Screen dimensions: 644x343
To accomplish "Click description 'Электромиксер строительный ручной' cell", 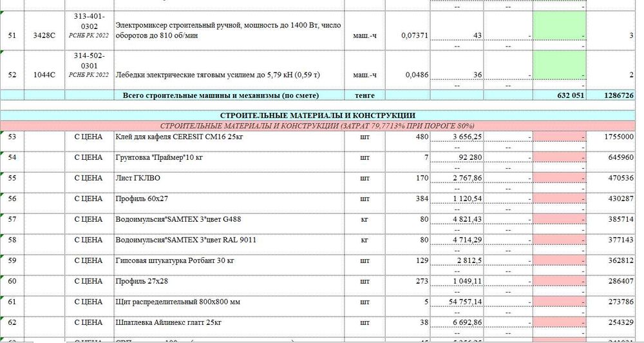I will (x=229, y=30).
